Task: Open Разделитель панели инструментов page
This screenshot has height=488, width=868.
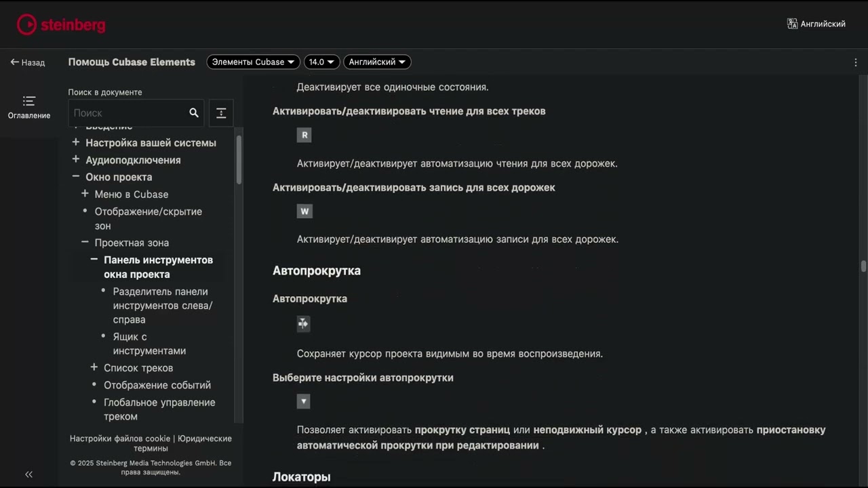Action: (x=163, y=306)
